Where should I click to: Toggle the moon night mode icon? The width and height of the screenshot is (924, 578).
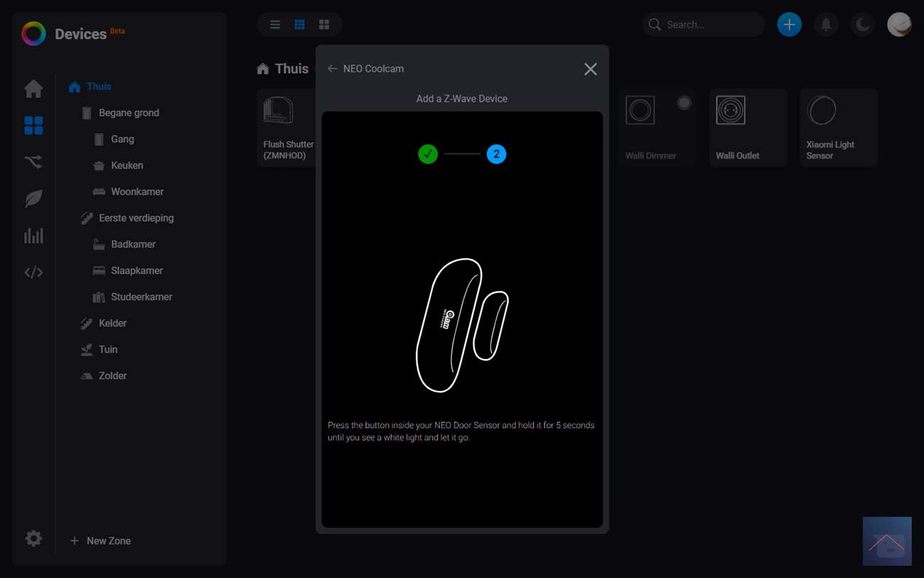862,25
